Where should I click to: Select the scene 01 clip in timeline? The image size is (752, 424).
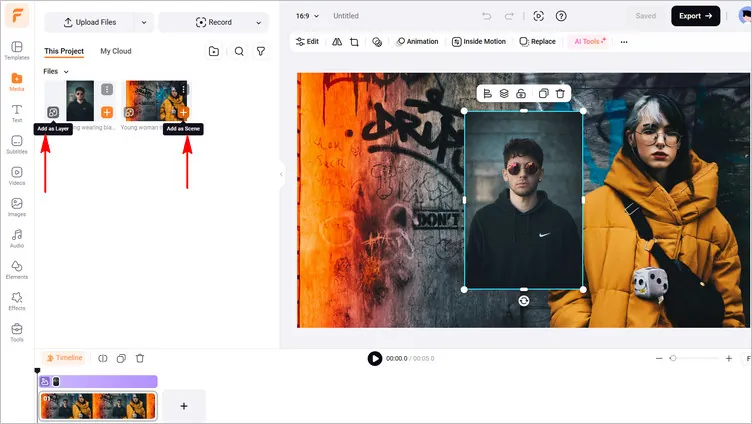[98, 406]
